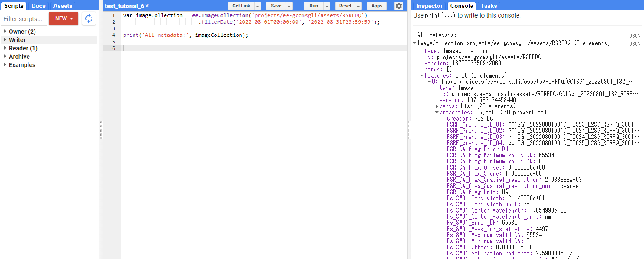Screen dimensions: 644x259
Task: Open the Tasks tab
Action: [x=489, y=6]
